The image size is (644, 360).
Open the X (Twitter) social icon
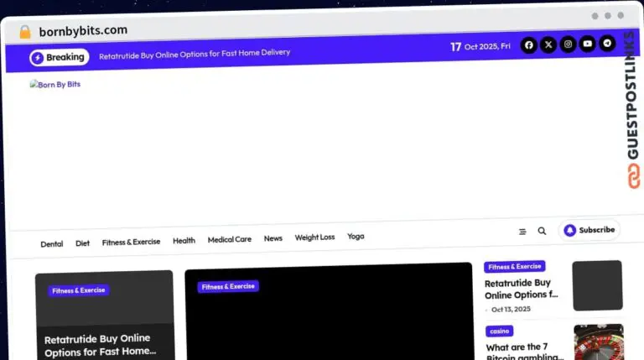(x=548, y=44)
